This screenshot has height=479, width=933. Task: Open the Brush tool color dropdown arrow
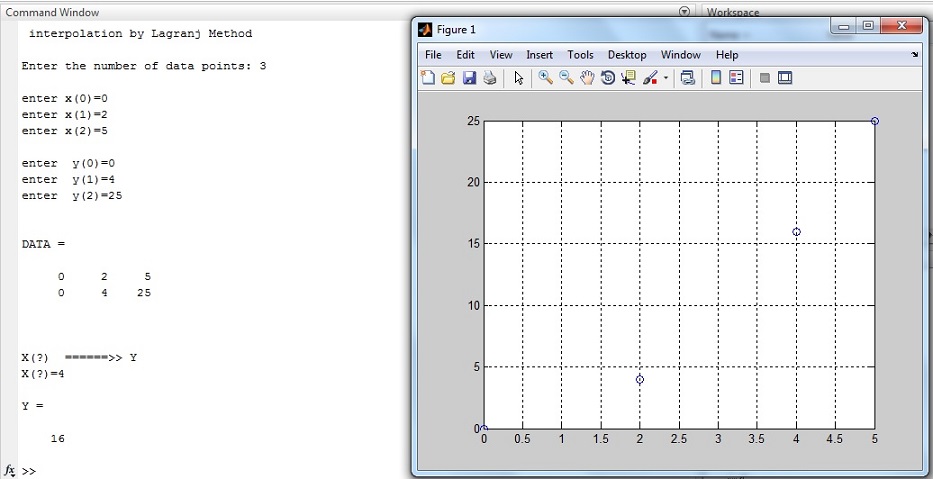(x=666, y=78)
